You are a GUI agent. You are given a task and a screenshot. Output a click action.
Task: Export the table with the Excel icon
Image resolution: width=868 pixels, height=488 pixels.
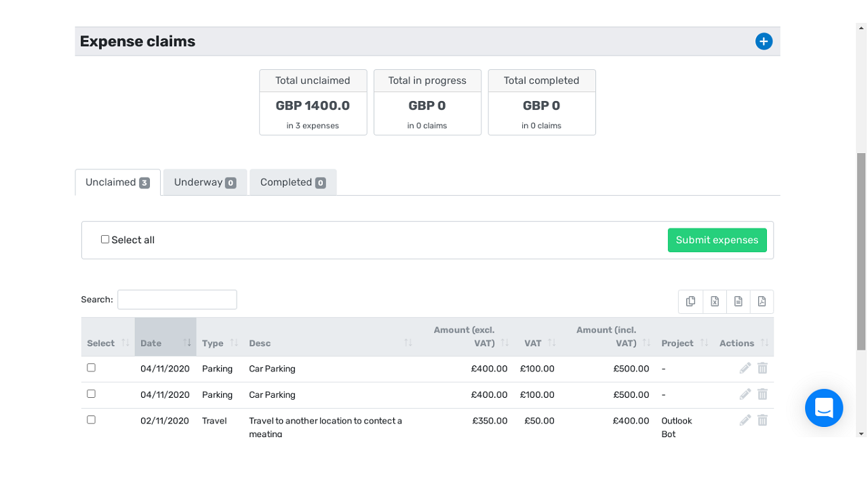click(714, 302)
